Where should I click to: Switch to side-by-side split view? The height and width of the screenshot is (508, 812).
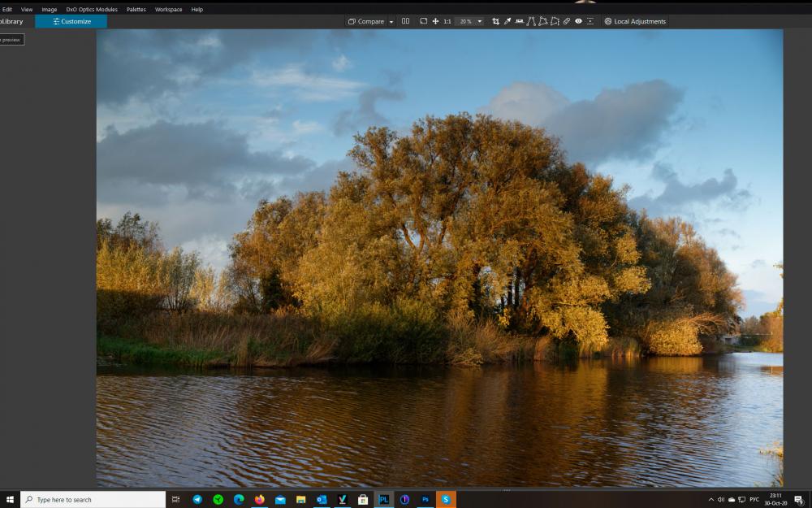point(405,21)
